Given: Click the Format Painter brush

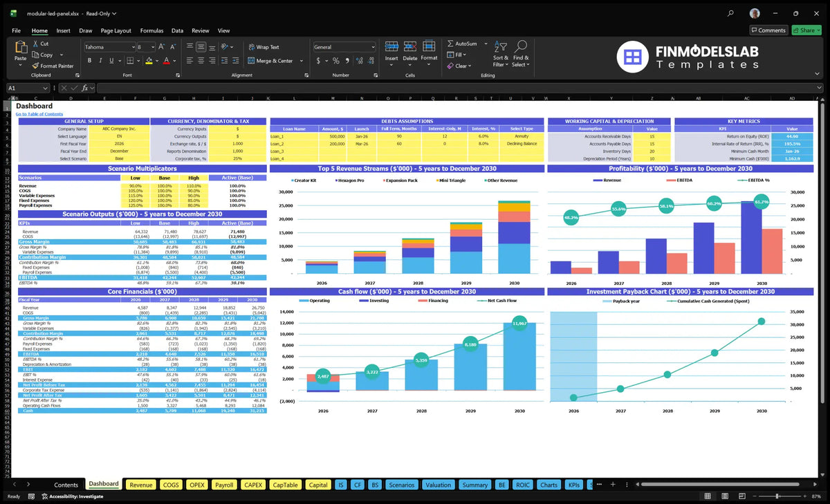Looking at the screenshot, I should 35,66.
